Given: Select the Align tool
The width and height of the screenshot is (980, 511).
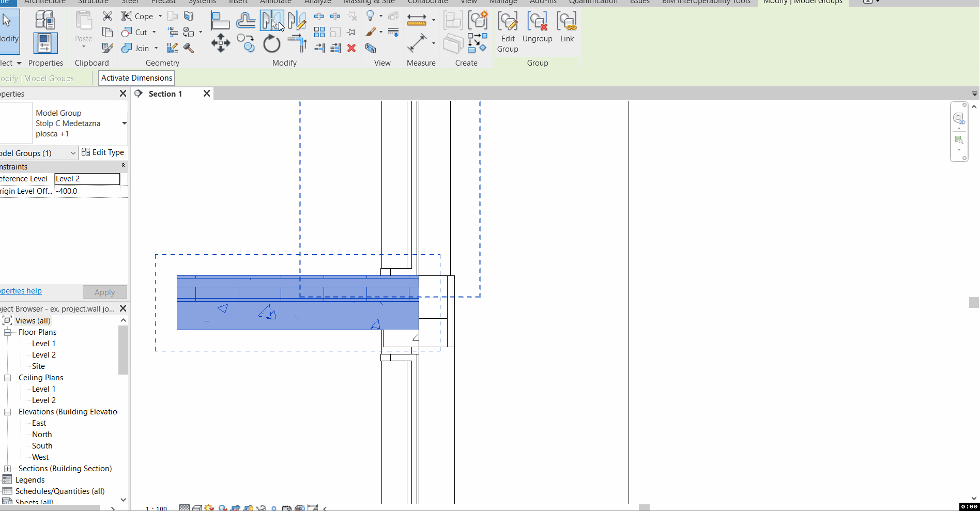Looking at the screenshot, I should (x=221, y=20).
